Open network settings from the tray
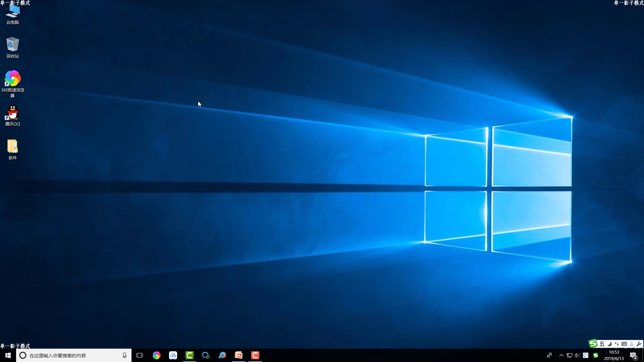644x362 pixels. [570, 355]
